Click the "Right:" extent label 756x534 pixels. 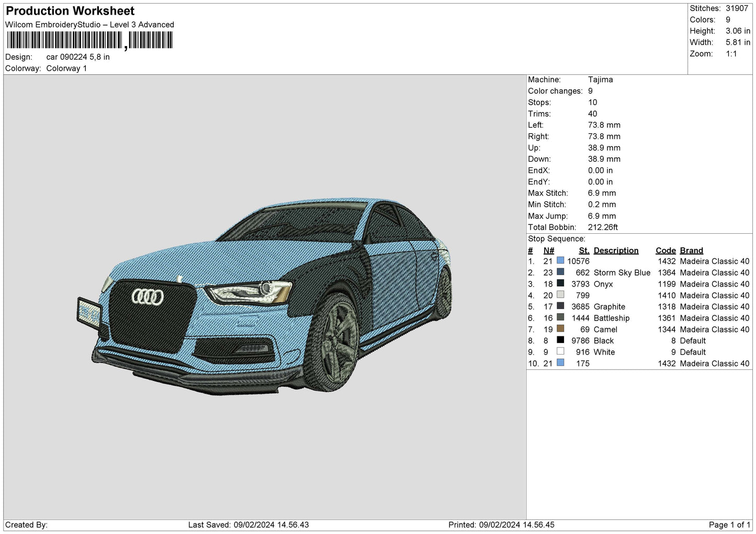[538, 137]
